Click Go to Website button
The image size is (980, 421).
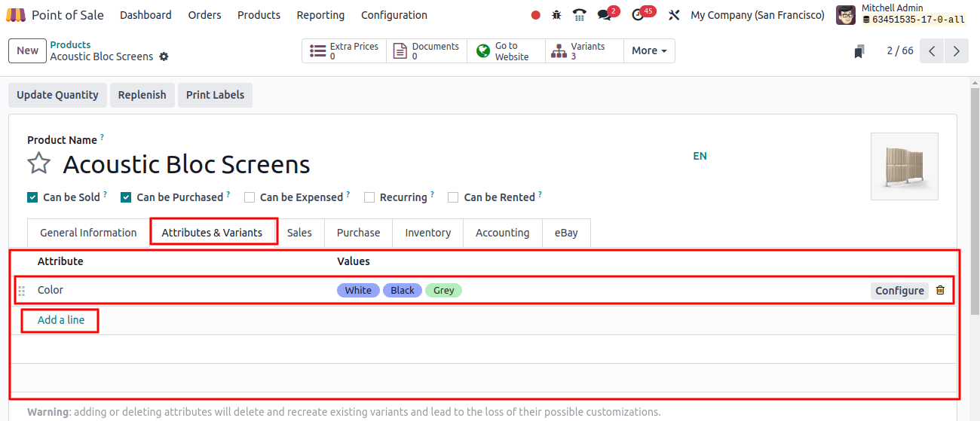[506, 51]
